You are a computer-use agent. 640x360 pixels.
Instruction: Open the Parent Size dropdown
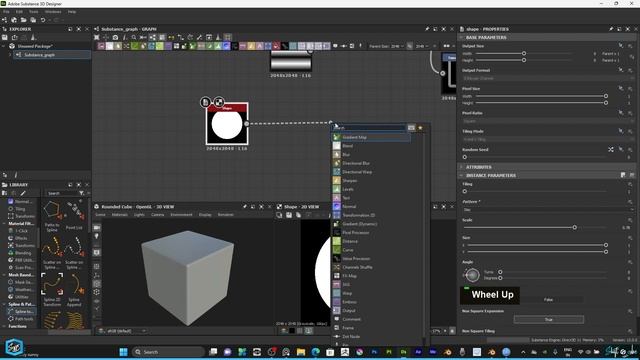point(397,46)
